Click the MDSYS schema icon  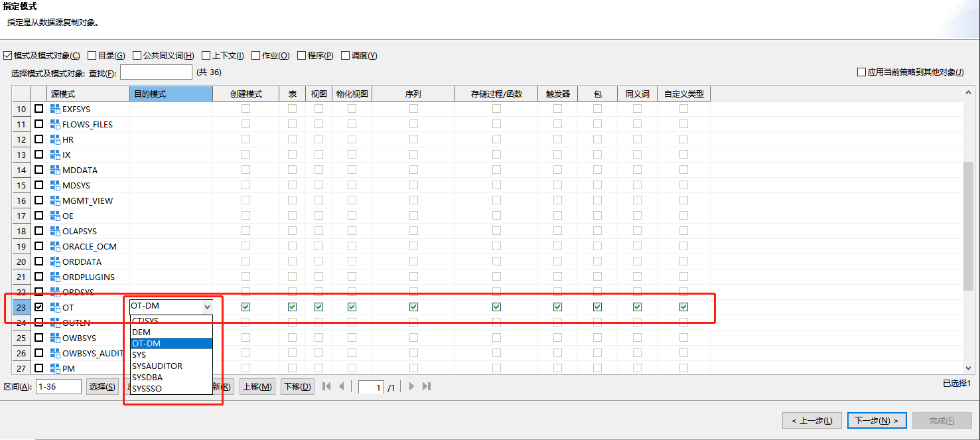click(x=55, y=185)
